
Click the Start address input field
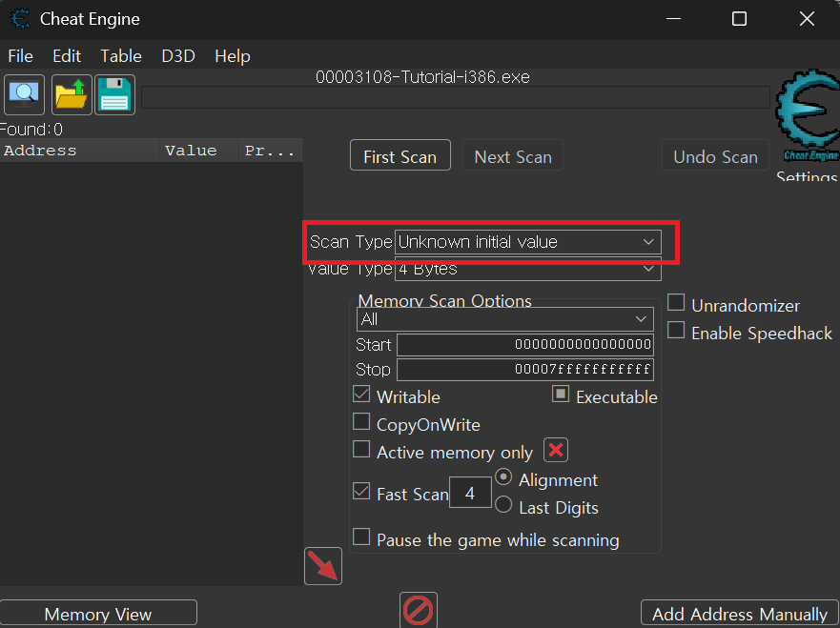pyautogui.click(x=524, y=344)
